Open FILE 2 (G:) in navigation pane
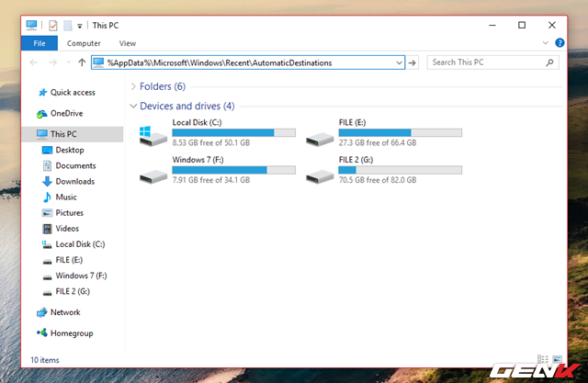The height and width of the screenshot is (383, 588). 66,291
